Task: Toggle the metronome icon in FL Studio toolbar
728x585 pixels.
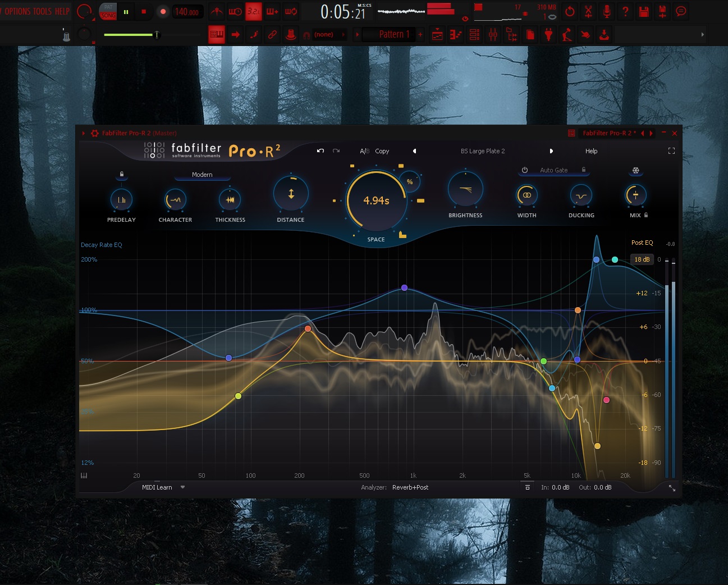Action: point(217,11)
